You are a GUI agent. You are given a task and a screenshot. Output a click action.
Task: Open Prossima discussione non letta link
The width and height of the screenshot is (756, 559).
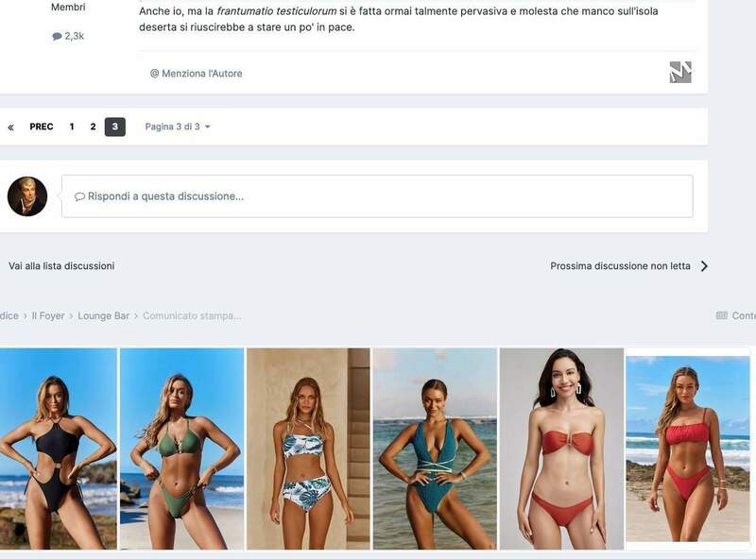(x=620, y=266)
